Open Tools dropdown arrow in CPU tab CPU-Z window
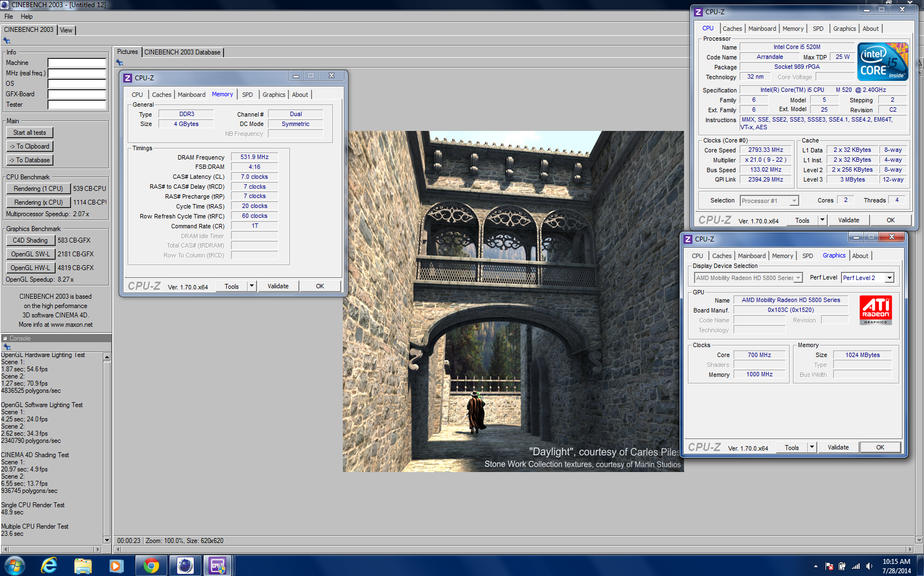The height and width of the screenshot is (576, 924). point(823,220)
